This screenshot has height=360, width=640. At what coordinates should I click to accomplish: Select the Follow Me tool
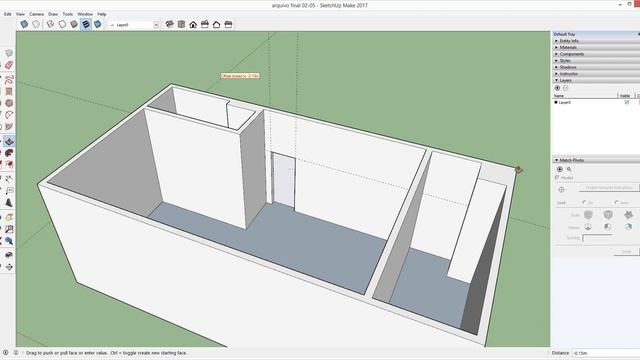(x=9, y=153)
